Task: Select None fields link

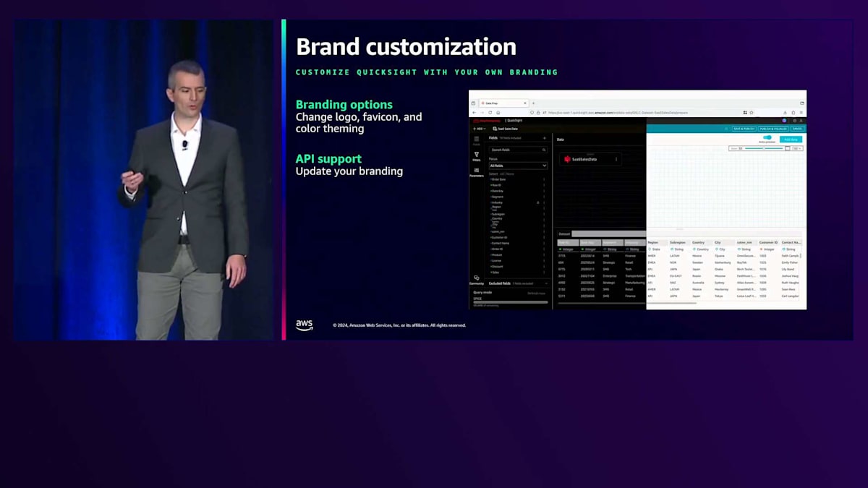Action: pos(510,174)
